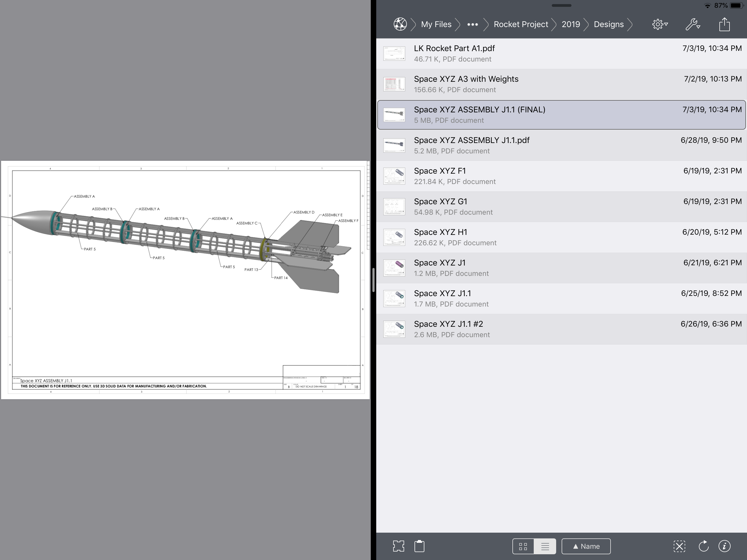The image size is (747, 560).
Task: Tap the refresh icon
Action: coord(704,546)
